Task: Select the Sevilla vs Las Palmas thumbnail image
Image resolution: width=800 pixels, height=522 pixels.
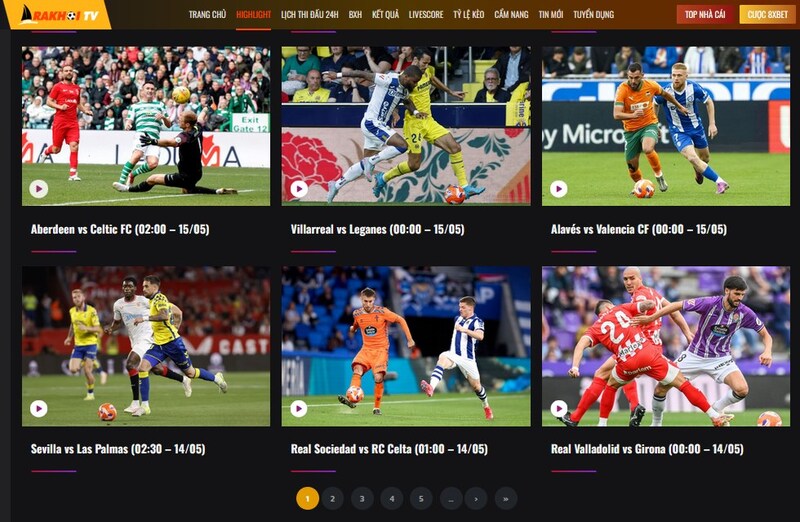Action: [146, 346]
